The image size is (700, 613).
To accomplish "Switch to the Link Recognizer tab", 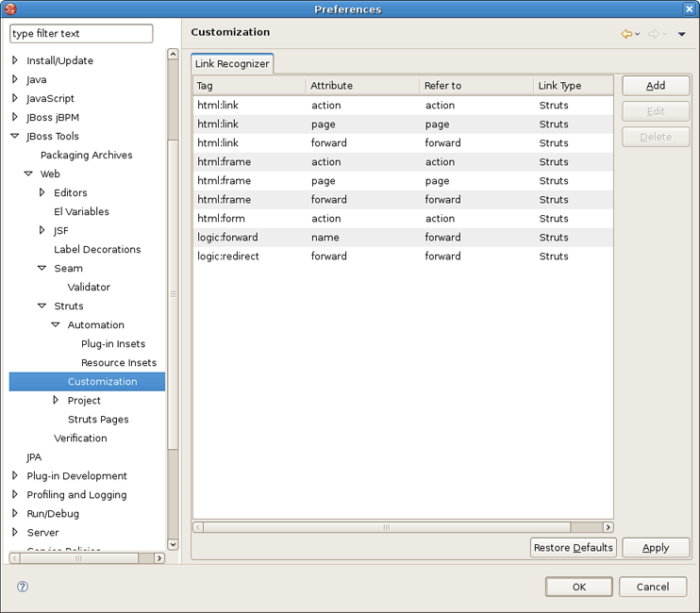I will click(x=232, y=64).
